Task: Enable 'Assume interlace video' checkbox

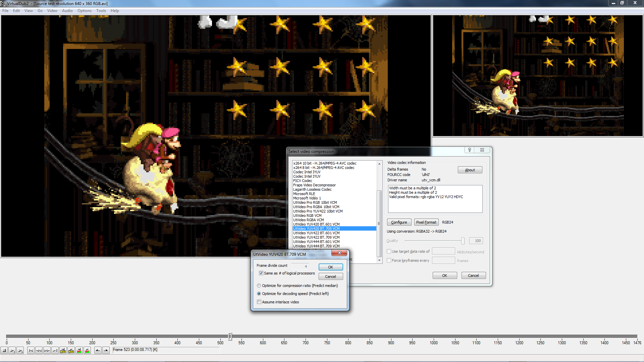Action: pos(259,302)
